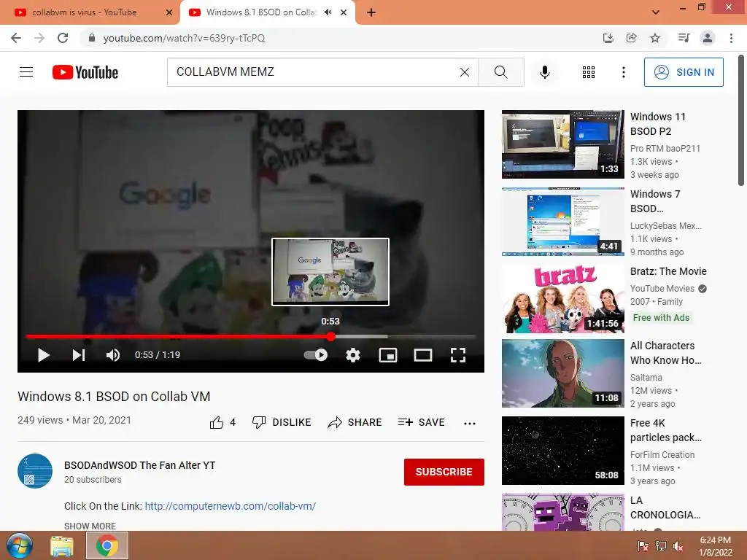Open Bratz: The Movie thumbnail
This screenshot has height=560, width=747.
[x=562, y=298]
